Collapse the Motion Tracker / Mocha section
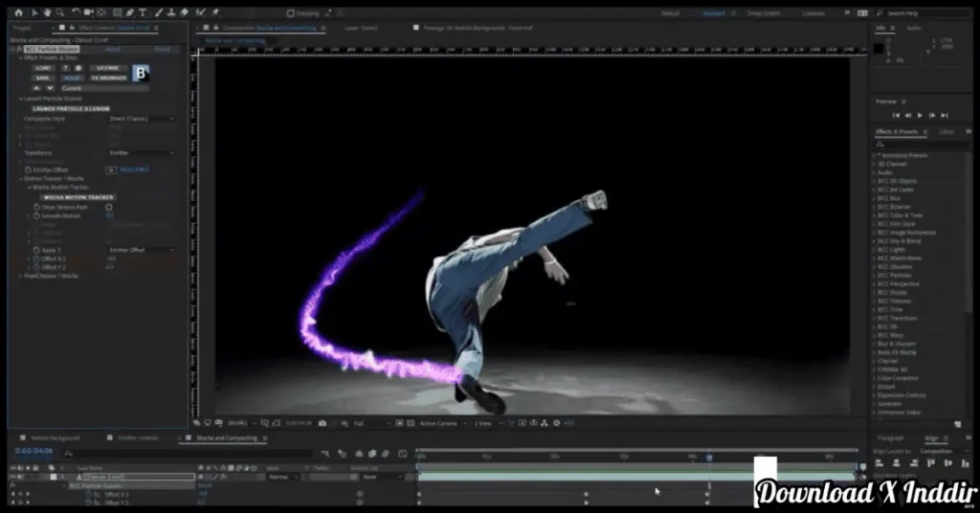The width and height of the screenshot is (980, 513). [21, 179]
